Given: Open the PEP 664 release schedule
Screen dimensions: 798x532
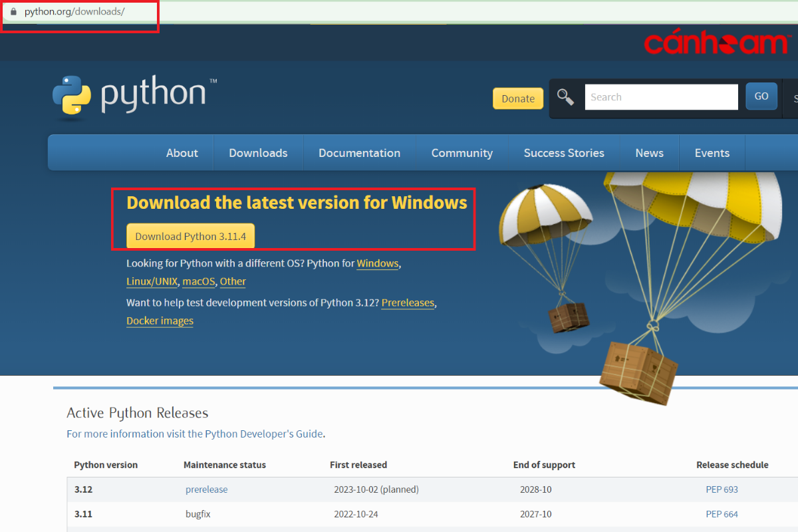Looking at the screenshot, I should tap(722, 514).
